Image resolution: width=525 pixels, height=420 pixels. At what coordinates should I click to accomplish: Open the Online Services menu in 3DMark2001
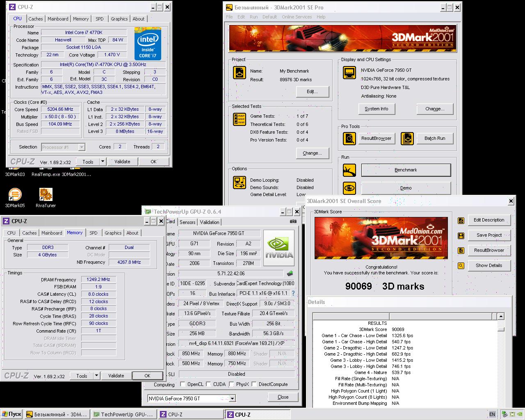pos(297,17)
